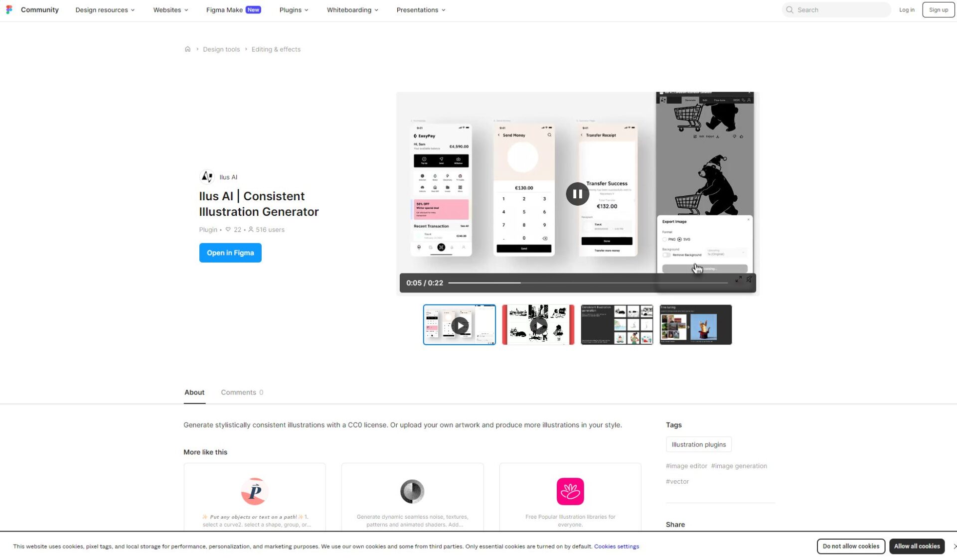Click the Figma logo icon
957x560 pixels.
point(9,10)
